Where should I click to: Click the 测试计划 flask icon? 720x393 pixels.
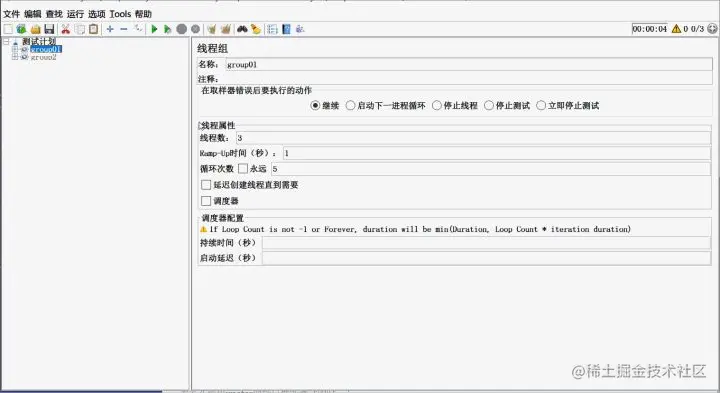16,42
